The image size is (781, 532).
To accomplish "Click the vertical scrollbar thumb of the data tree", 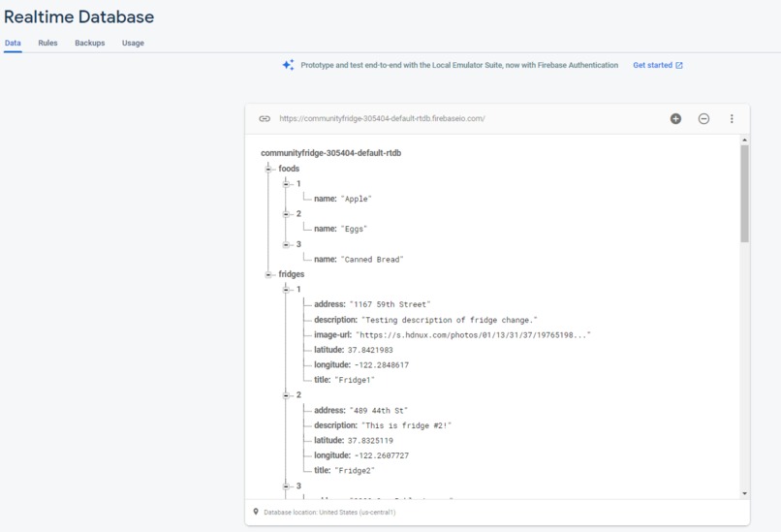I will tap(744, 194).
